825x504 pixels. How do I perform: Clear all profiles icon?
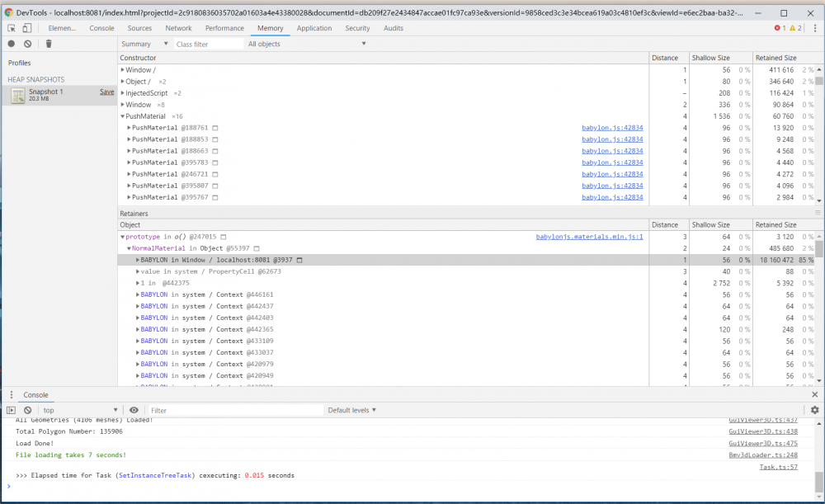coord(28,44)
